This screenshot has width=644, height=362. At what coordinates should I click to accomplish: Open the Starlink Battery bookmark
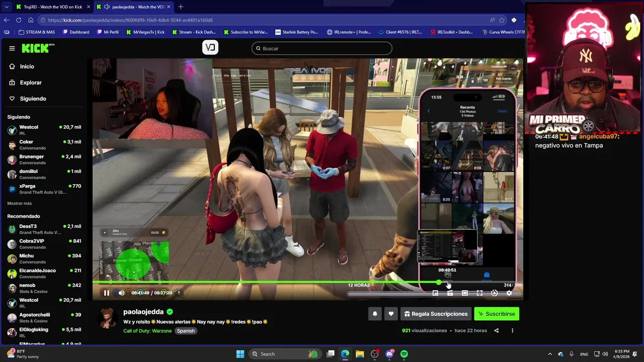pos(297,32)
